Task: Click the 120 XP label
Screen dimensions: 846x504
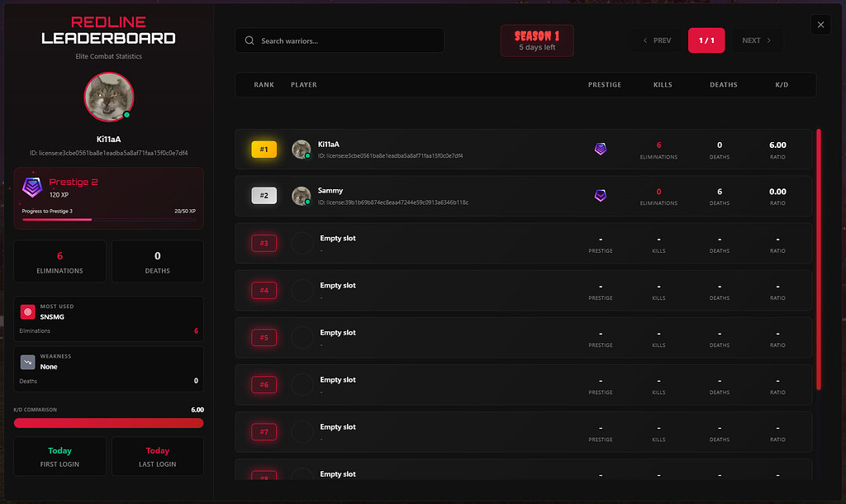Action: tap(59, 195)
